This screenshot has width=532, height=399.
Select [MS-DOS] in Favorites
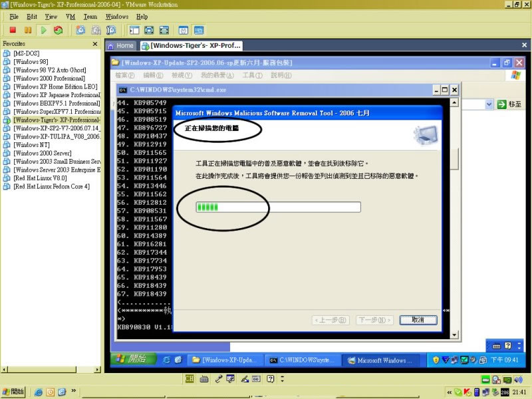pyautogui.click(x=26, y=53)
